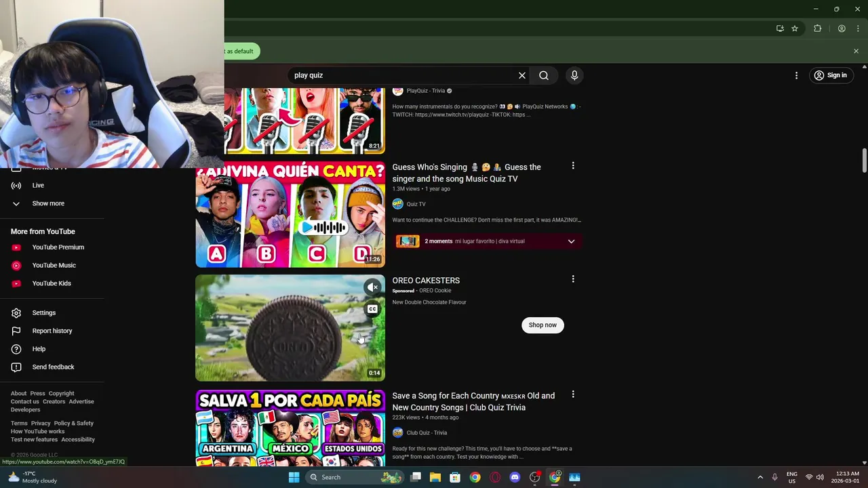Open the Chrome profile icon
The height and width of the screenshot is (488, 868).
click(x=842, y=28)
